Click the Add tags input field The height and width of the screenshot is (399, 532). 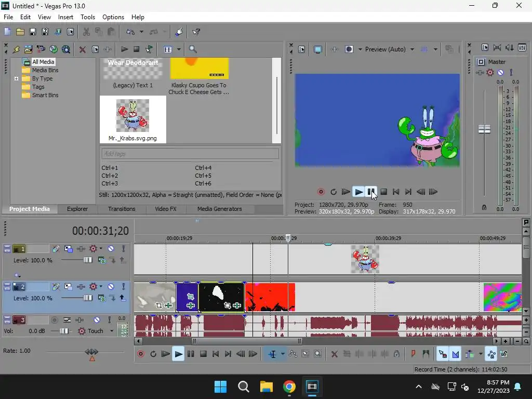coord(190,154)
